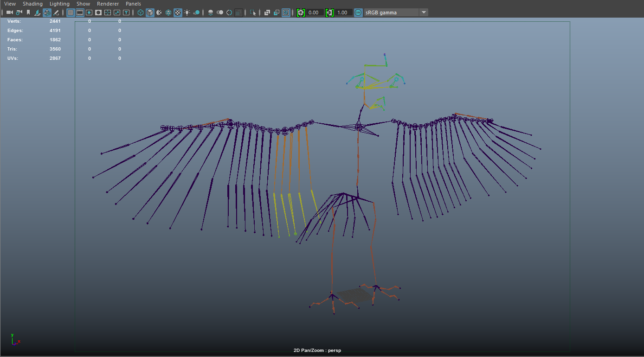Viewport: 644px width, 357px height.
Task: Click the Isolate Select icon
Action: (x=253, y=13)
